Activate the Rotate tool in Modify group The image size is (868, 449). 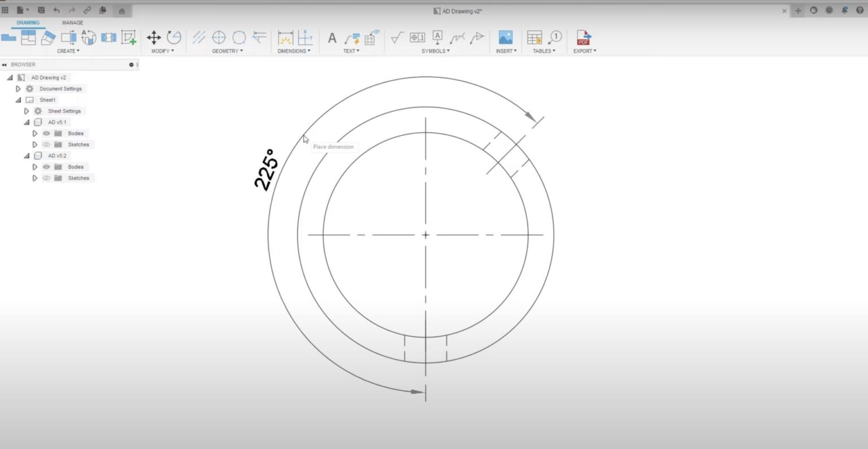tap(173, 37)
